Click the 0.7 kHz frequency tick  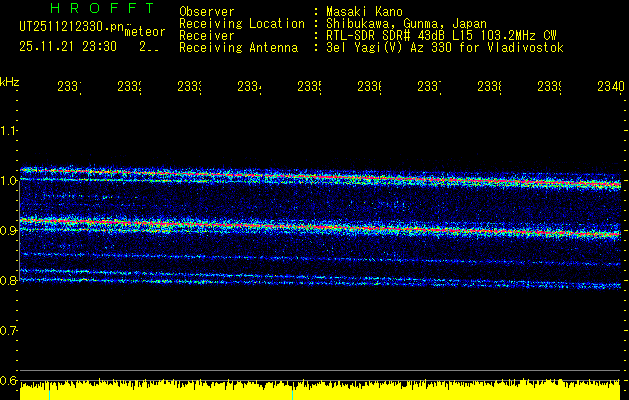click(9, 331)
